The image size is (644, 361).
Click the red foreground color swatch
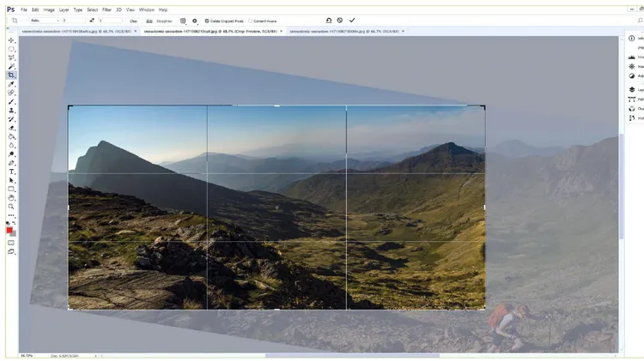tap(9, 231)
